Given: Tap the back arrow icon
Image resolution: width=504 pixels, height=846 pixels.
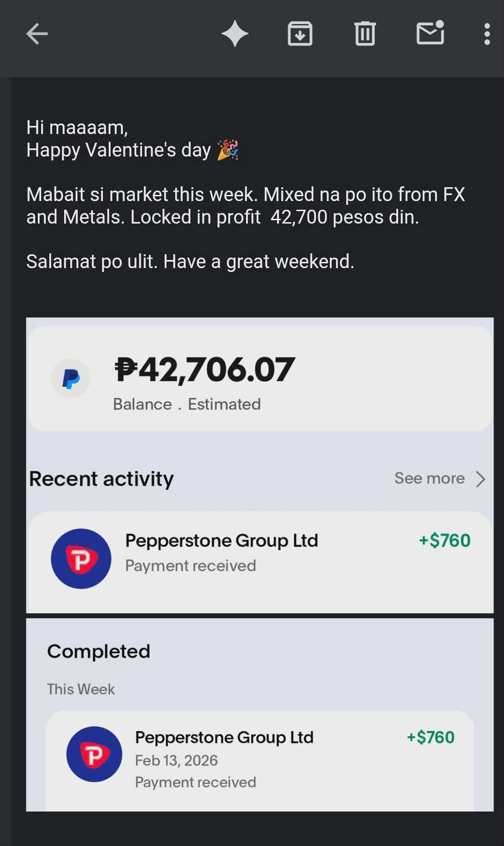Looking at the screenshot, I should (x=37, y=34).
